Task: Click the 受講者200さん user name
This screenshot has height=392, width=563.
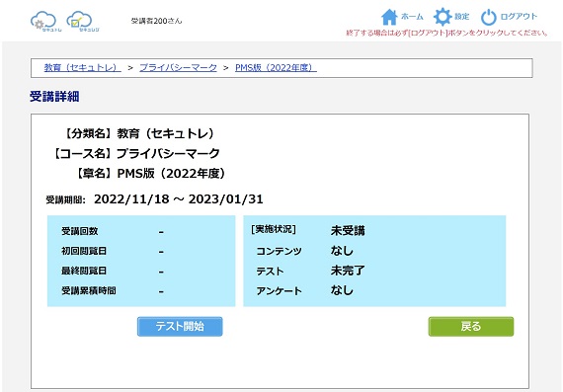Action: tap(156, 21)
